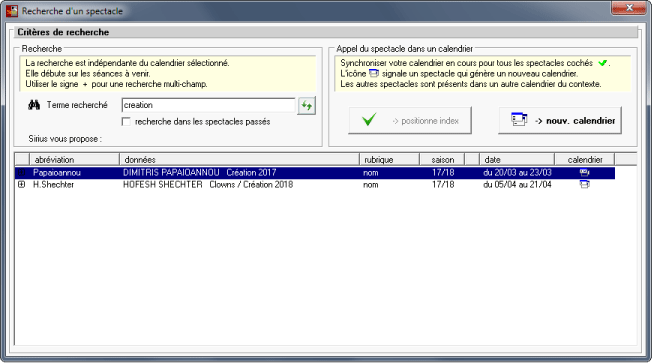Click the 'H.Shechter' abbreviation cell
The width and height of the screenshot is (652, 363).
point(53,184)
